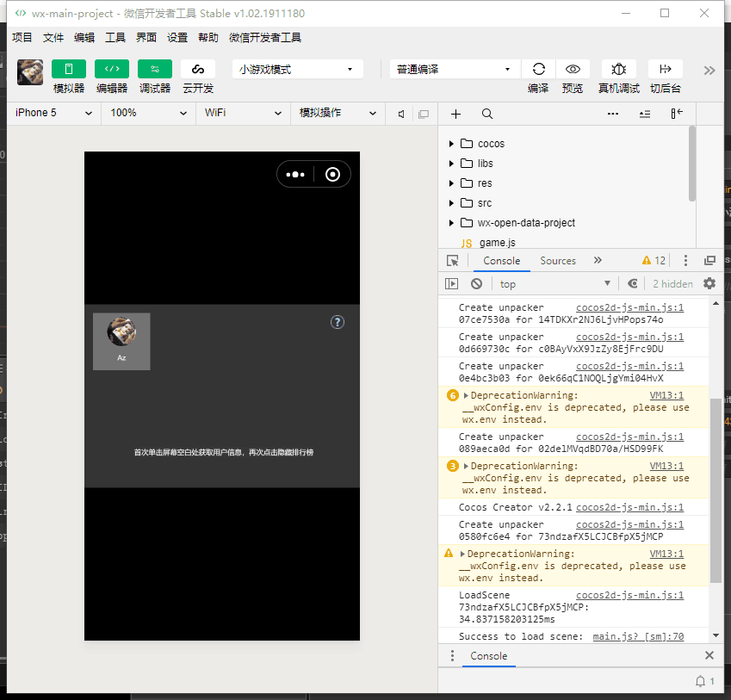Screen dimensions: 731x700
Task: Open the file tree more options ellipsis
Action: (x=612, y=114)
